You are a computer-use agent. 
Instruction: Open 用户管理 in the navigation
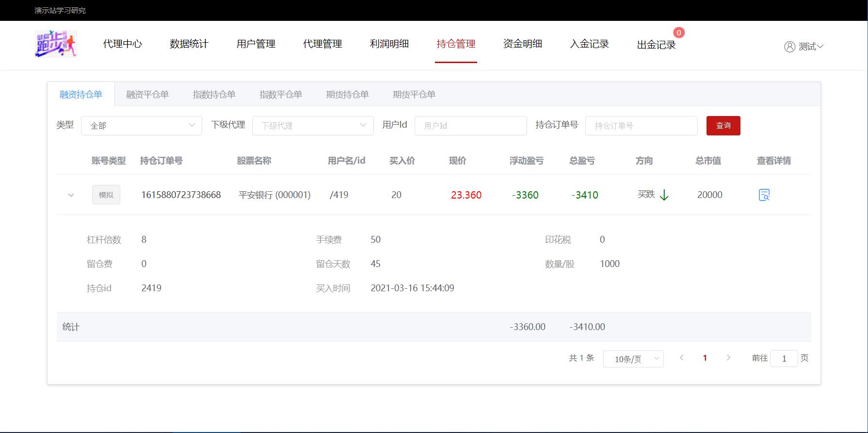(256, 44)
